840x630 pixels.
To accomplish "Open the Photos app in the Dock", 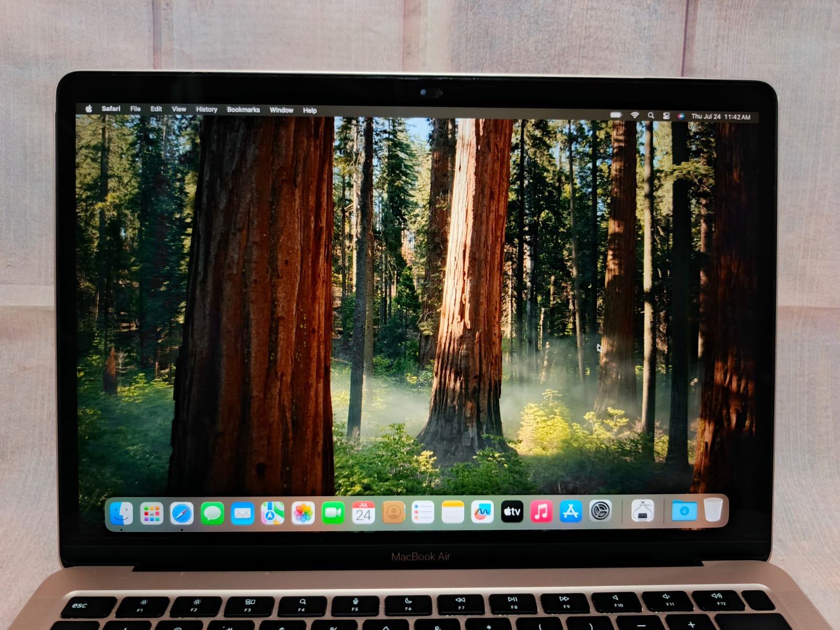I will 303,513.
